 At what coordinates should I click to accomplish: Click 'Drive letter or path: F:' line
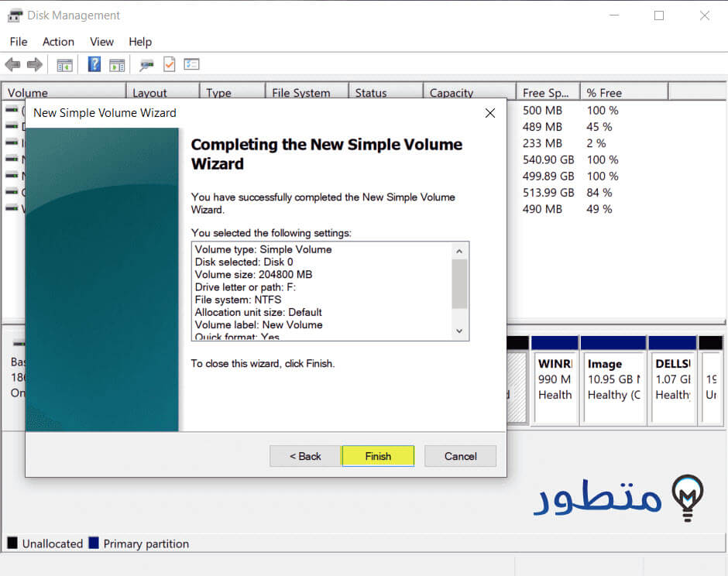pos(246,287)
